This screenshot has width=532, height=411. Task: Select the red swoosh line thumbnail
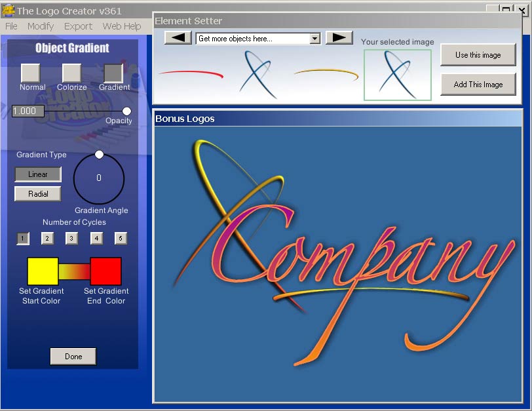coord(191,74)
